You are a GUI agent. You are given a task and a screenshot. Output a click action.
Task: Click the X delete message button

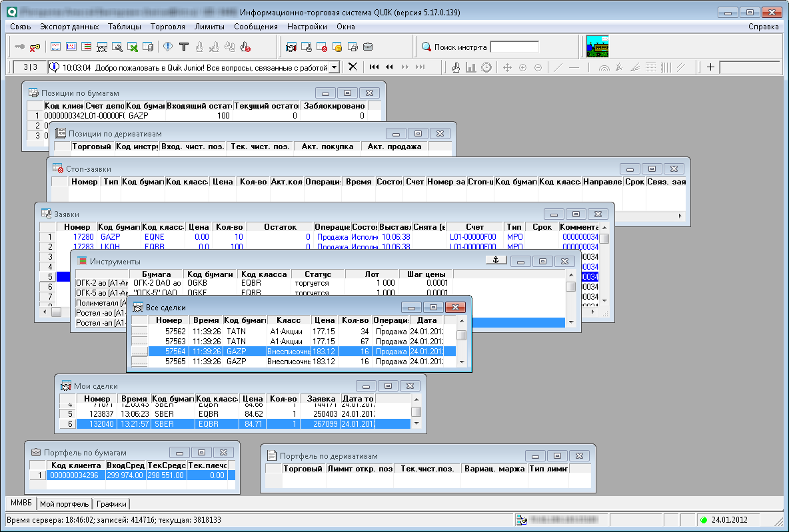pos(353,67)
